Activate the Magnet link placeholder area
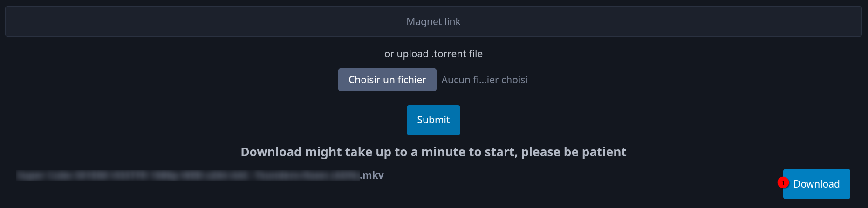 point(433,21)
